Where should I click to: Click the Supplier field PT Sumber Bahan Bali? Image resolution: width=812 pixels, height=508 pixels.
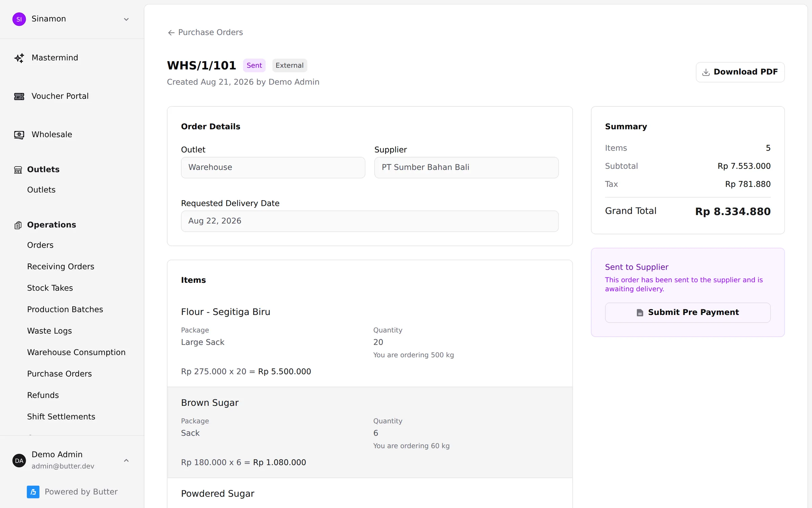466,167
